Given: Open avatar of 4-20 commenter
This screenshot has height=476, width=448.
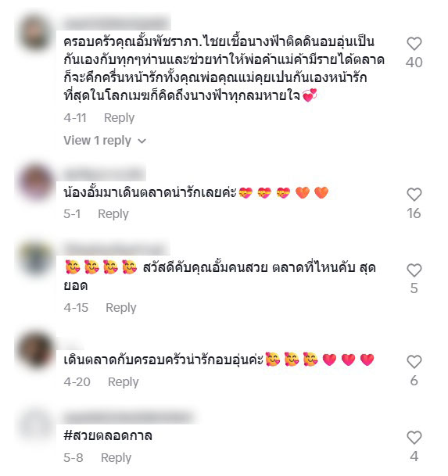Looking at the screenshot, I should [x=35, y=349].
